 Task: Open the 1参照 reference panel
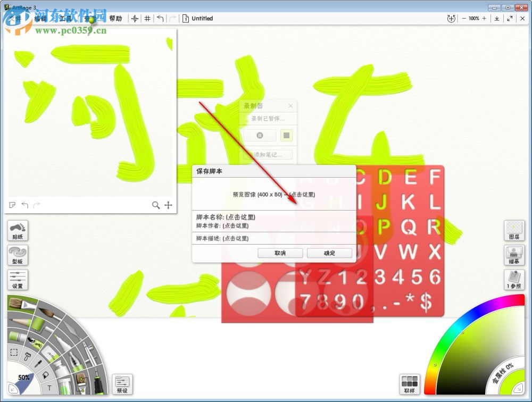514,280
